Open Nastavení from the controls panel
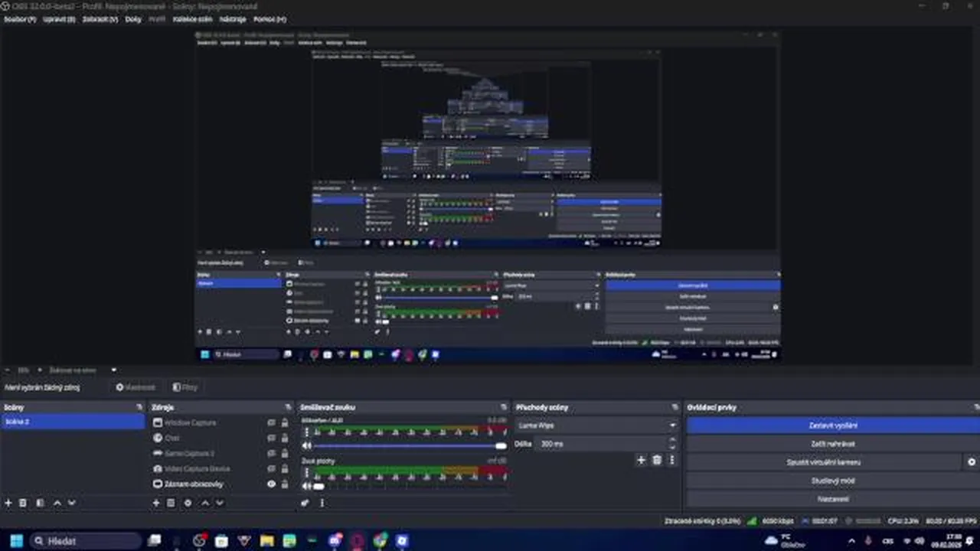The width and height of the screenshot is (980, 551). pyautogui.click(x=833, y=499)
